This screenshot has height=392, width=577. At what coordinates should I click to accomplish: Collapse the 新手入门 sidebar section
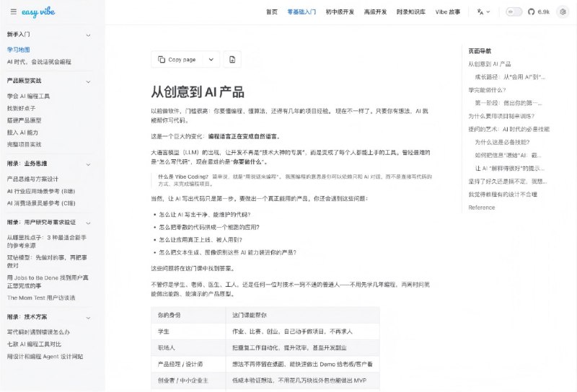coord(88,35)
